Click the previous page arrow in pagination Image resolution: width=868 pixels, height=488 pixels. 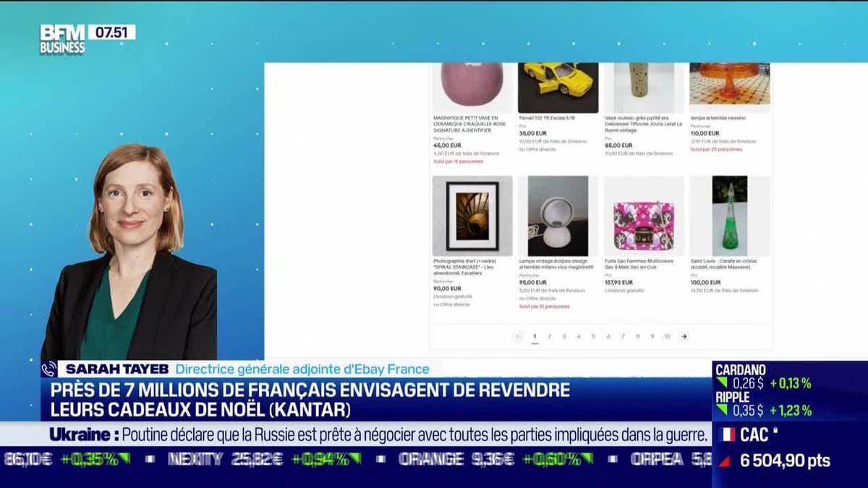(x=517, y=336)
